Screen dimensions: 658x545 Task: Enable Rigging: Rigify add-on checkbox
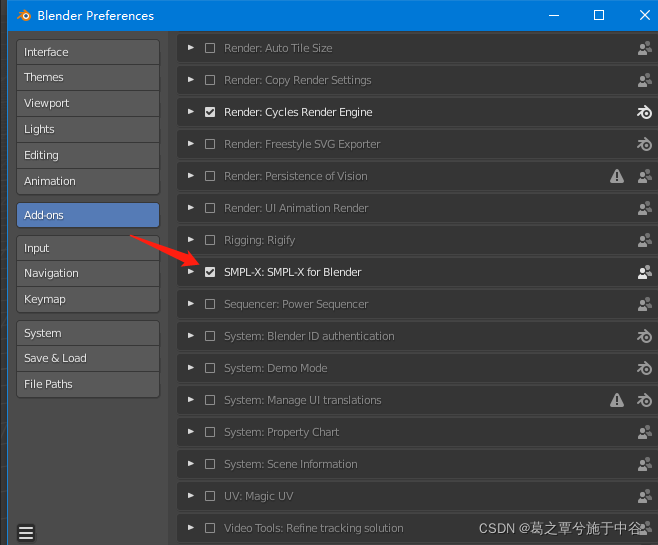(x=210, y=240)
